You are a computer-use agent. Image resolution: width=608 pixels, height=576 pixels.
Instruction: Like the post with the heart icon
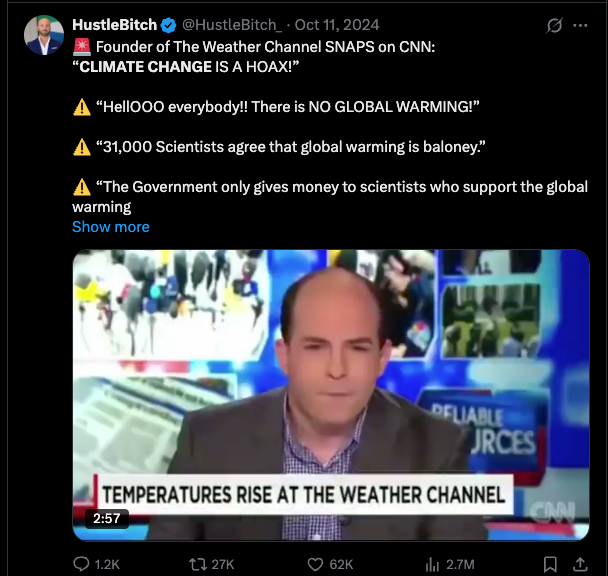coord(315,564)
